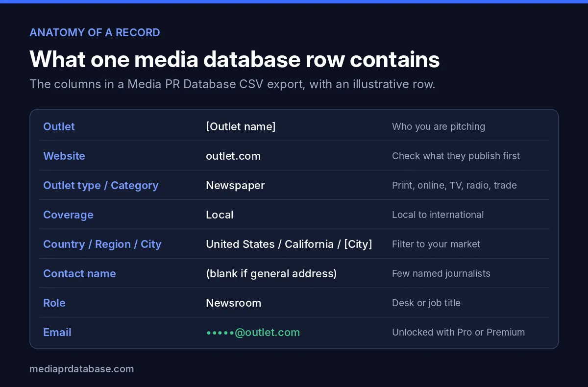Click the 'Check what they publish first' note
The image size is (588, 387).
pos(456,156)
